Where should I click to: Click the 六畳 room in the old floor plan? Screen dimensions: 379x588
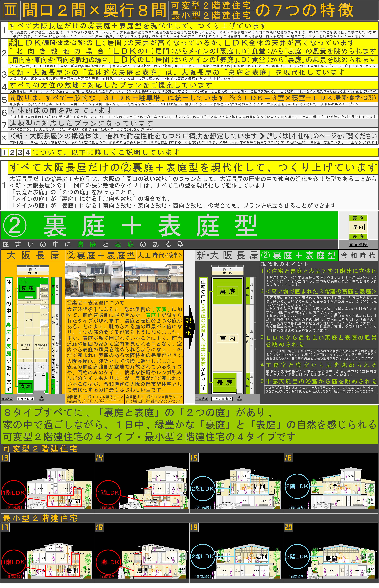(x=29, y=320)
